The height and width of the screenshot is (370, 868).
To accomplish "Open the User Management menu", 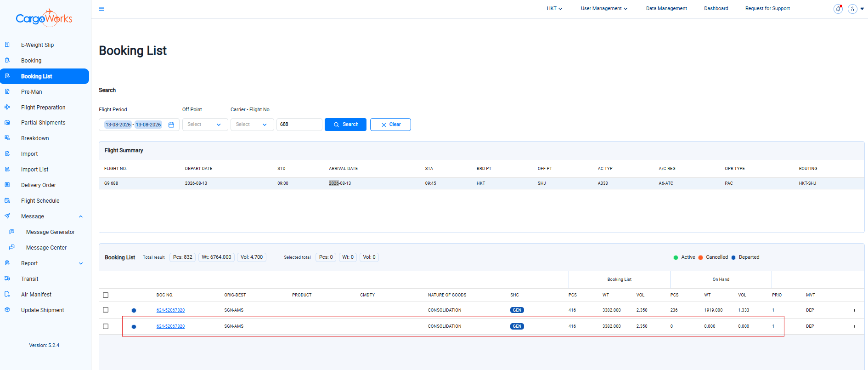I will pos(604,9).
